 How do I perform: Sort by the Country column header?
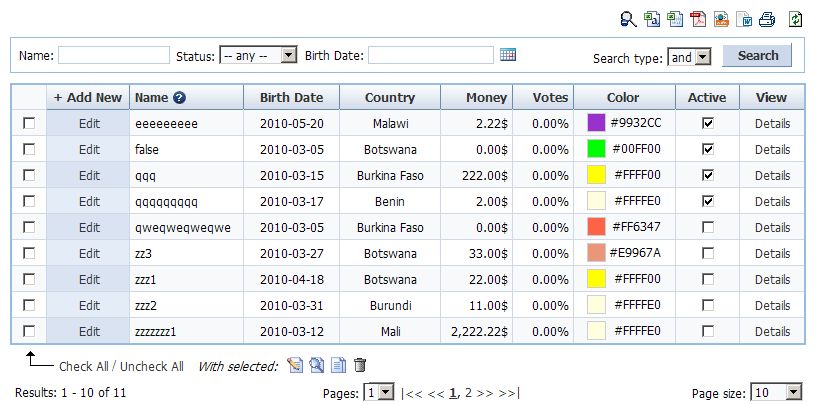pyautogui.click(x=389, y=98)
